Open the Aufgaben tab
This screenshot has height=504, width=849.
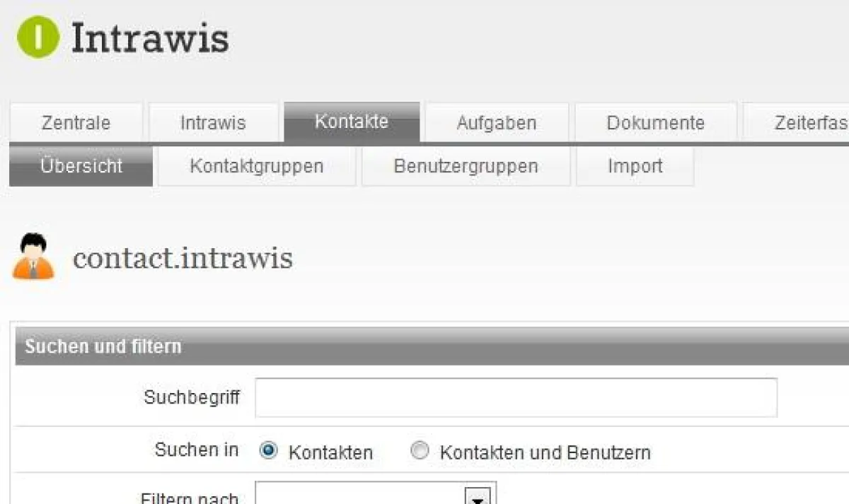click(495, 122)
